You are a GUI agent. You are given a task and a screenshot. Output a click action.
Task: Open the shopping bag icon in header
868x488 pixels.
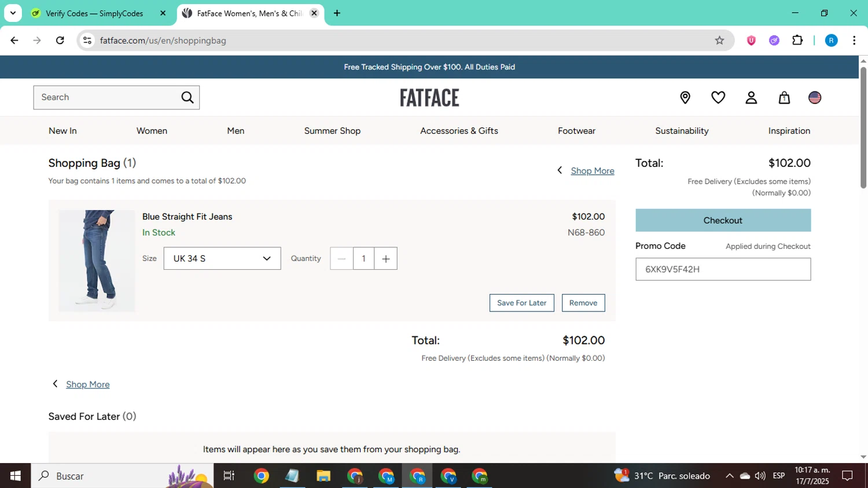click(x=784, y=97)
